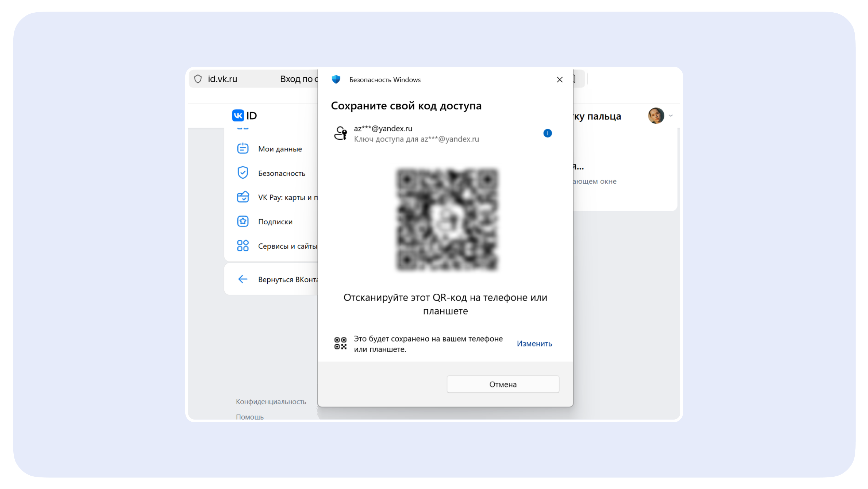The width and height of the screenshot is (868, 489).
Task: Click the Безопасность shield check icon
Action: (x=243, y=173)
